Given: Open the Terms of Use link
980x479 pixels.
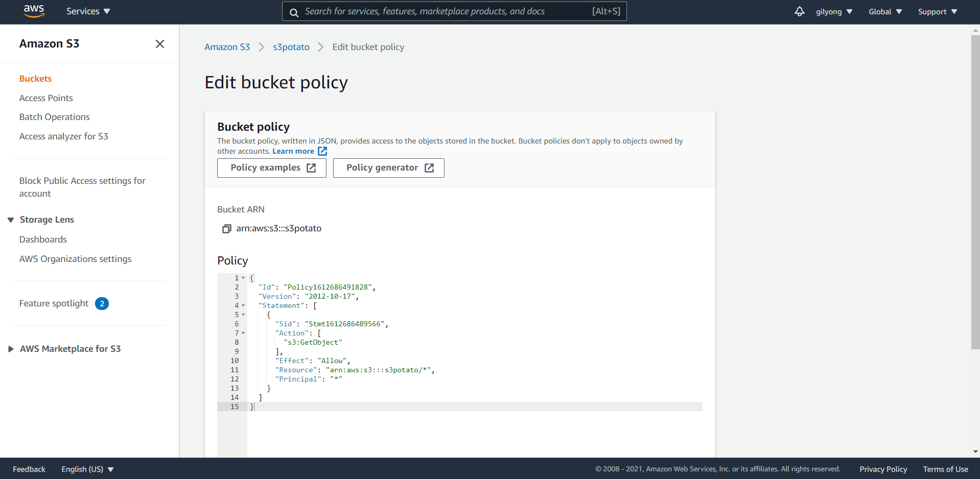Looking at the screenshot, I should point(945,469).
